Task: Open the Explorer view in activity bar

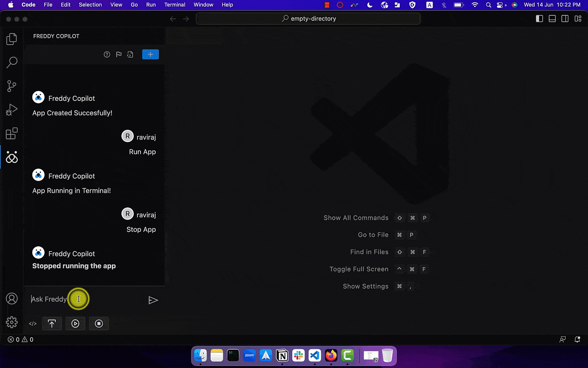Action: click(12, 39)
